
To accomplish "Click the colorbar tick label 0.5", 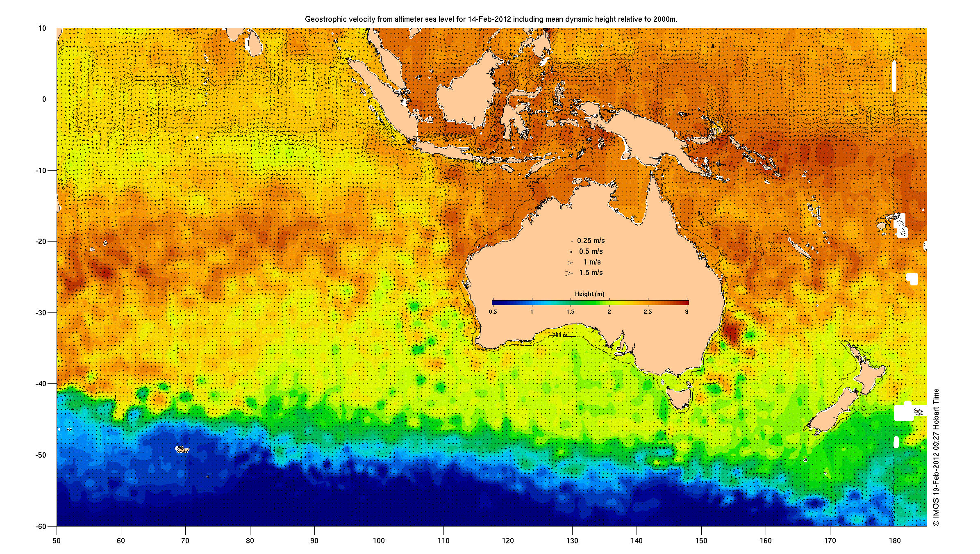I will (x=493, y=312).
